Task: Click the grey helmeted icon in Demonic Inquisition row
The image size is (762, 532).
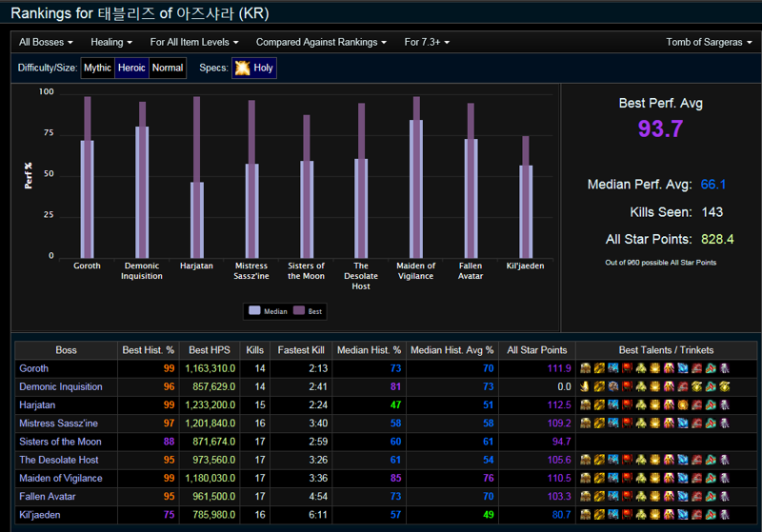Action: (613, 386)
